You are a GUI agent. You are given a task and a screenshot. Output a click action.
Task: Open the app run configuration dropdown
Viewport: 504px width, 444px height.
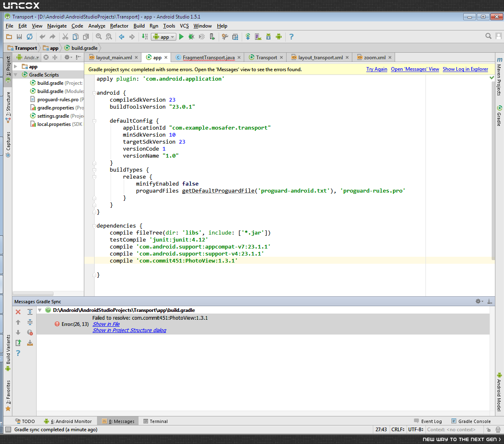pyautogui.click(x=164, y=37)
